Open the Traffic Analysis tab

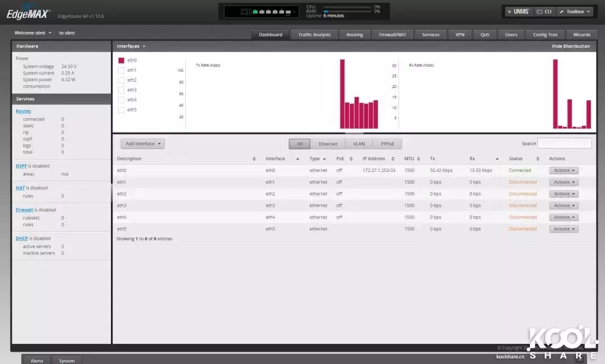pos(314,35)
